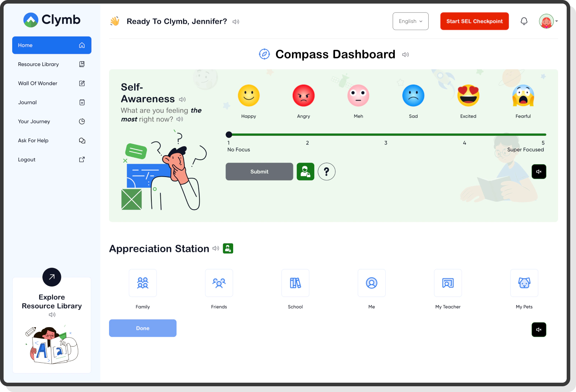Toggle the green privacy lock icon
576x392 pixels.
point(305,172)
